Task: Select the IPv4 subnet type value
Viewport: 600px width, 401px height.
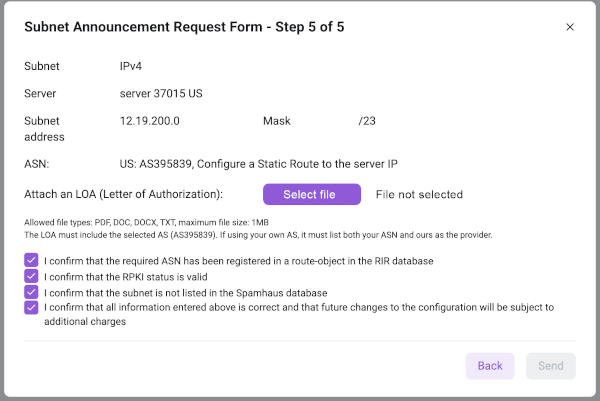Action: point(130,66)
